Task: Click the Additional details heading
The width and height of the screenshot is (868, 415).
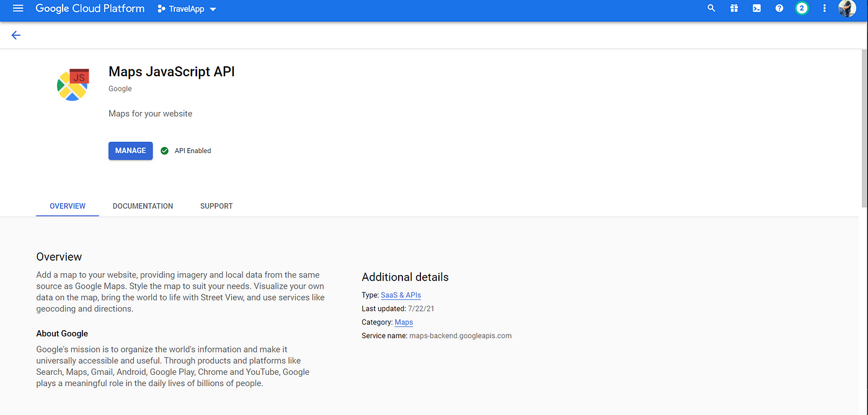Action: coord(405,277)
